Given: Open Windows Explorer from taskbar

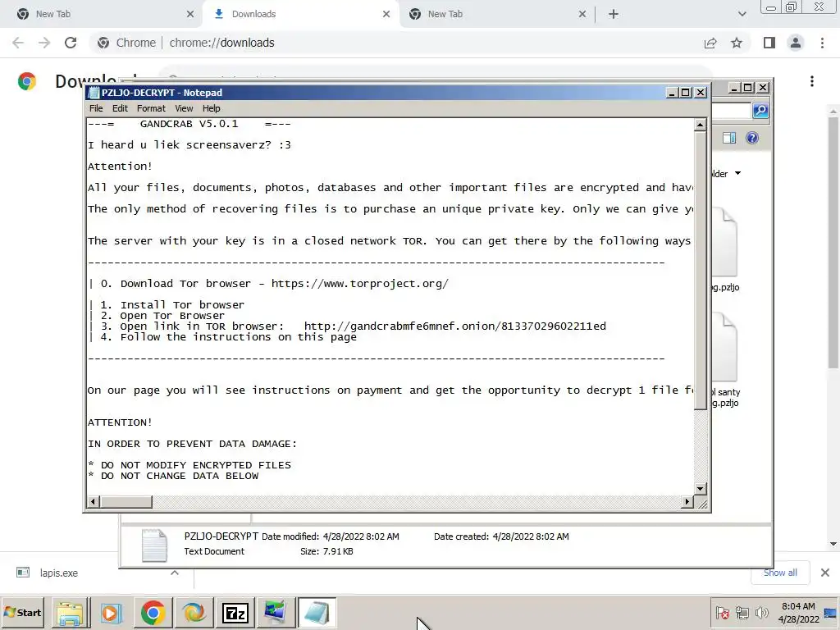Looking at the screenshot, I should coord(71,613).
